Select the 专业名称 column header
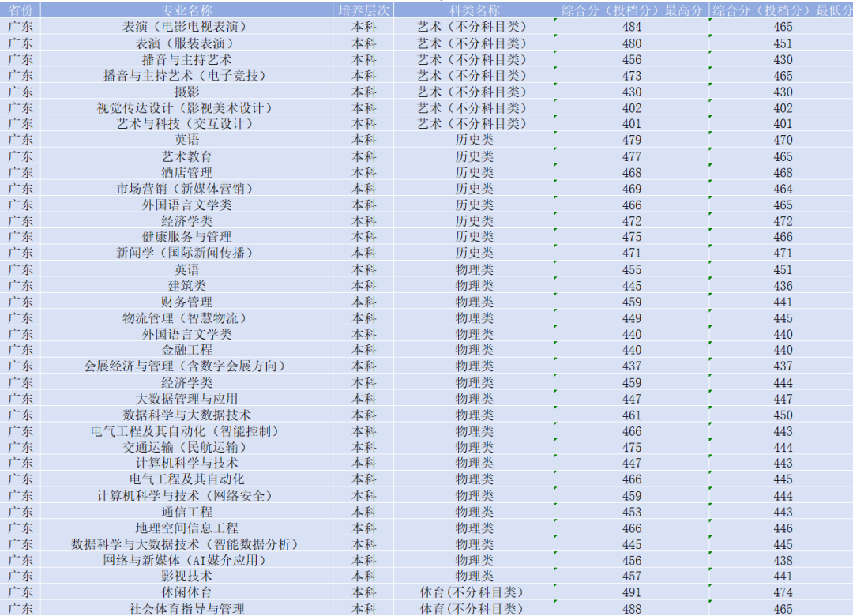The image size is (853, 616). (x=186, y=10)
